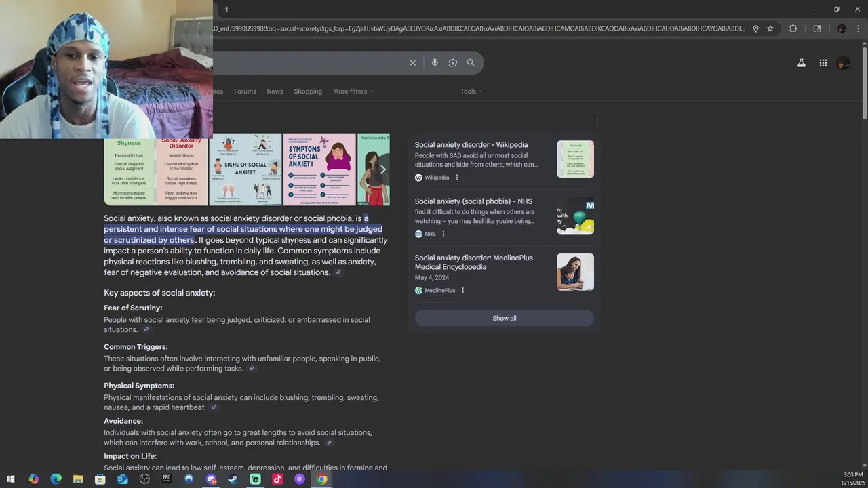Open source link icon after Common Triggers text
Screen dimensions: 868x488
(x=252, y=369)
